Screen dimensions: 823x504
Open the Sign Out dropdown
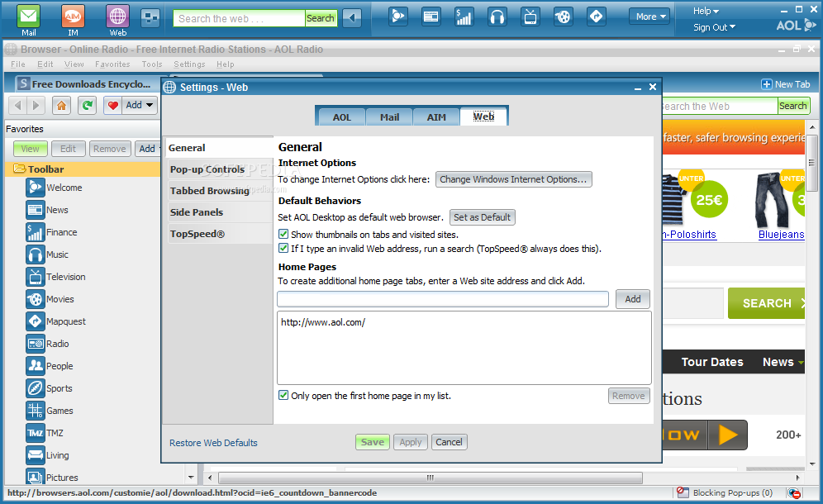tap(714, 27)
